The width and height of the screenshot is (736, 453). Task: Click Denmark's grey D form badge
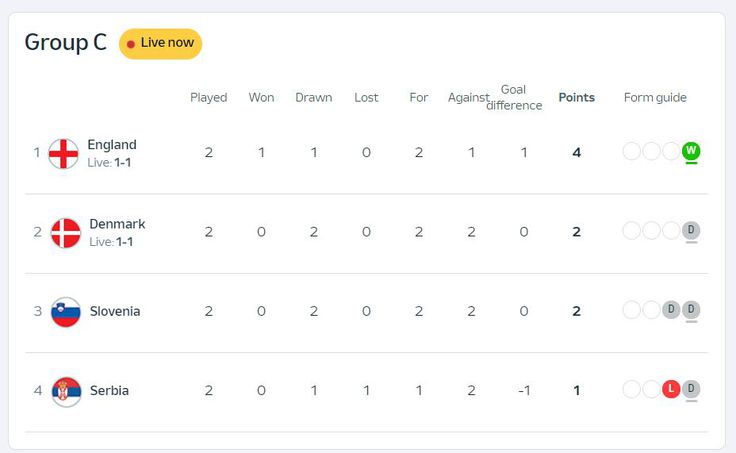click(691, 230)
